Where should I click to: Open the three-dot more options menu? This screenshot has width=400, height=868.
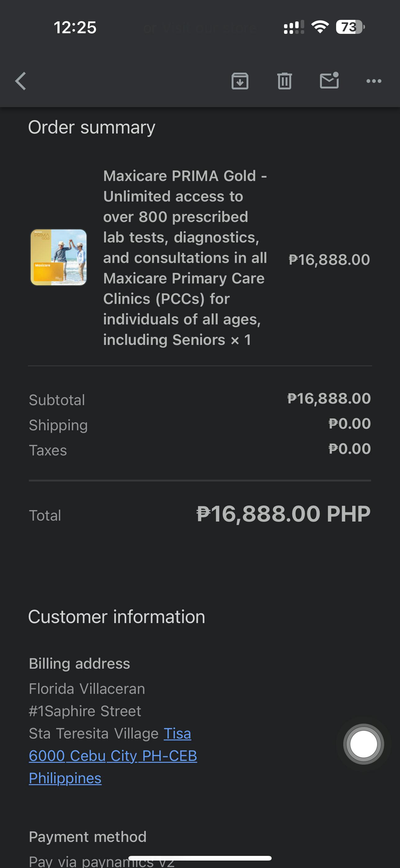point(374,81)
